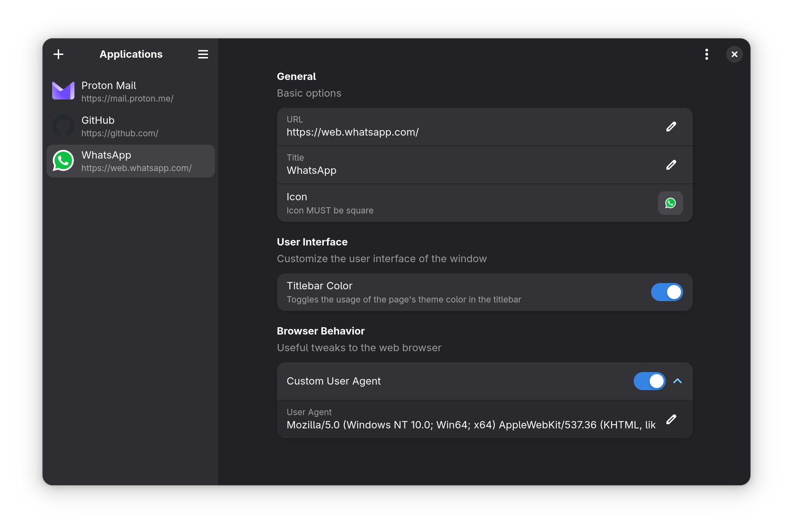Click the WhatsApp square icon in Icon row
Screen dimensions: 793x532
point(670,203)
